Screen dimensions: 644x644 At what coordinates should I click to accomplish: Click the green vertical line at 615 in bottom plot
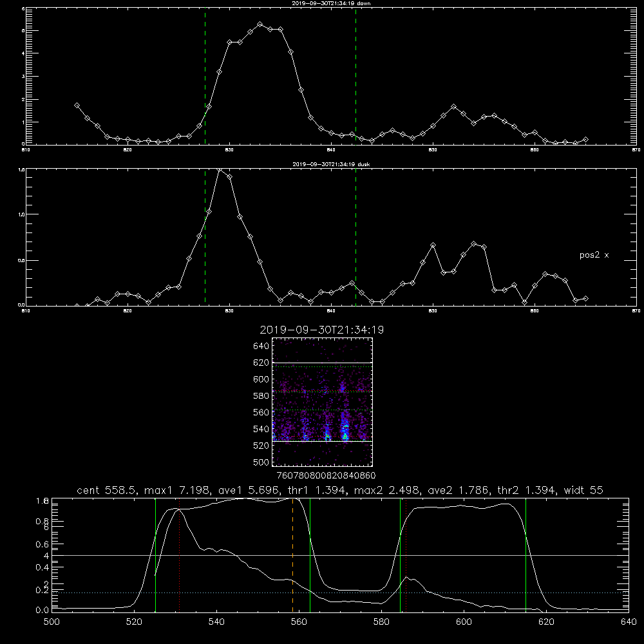point(526,555)
